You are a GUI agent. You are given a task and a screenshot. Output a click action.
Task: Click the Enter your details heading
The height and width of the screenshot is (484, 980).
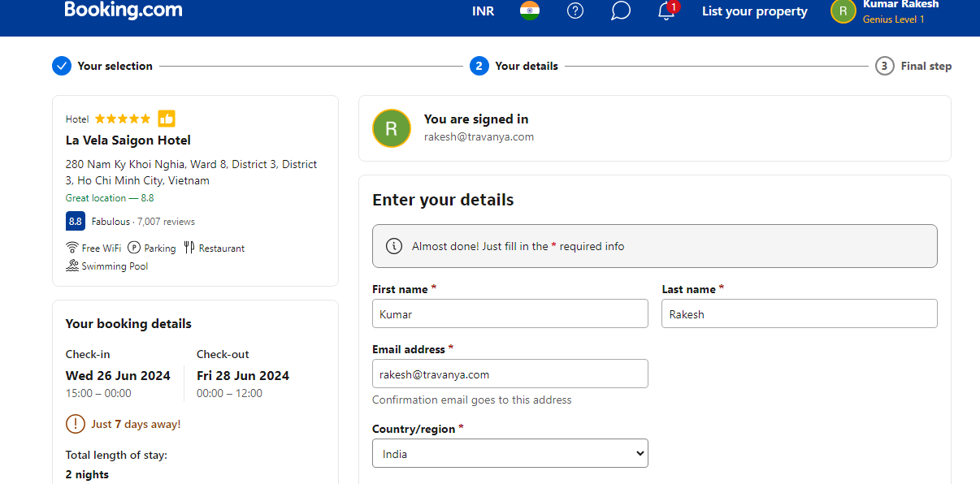click(443, 200)
